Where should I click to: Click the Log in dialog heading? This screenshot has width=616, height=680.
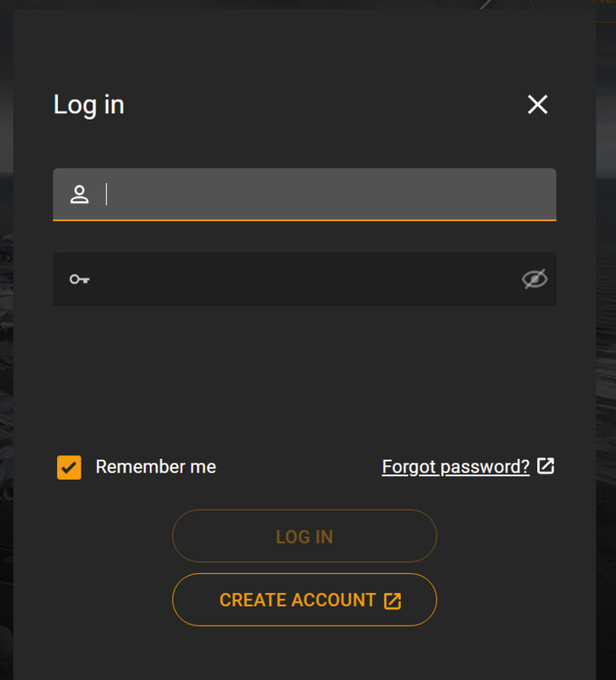89,105
